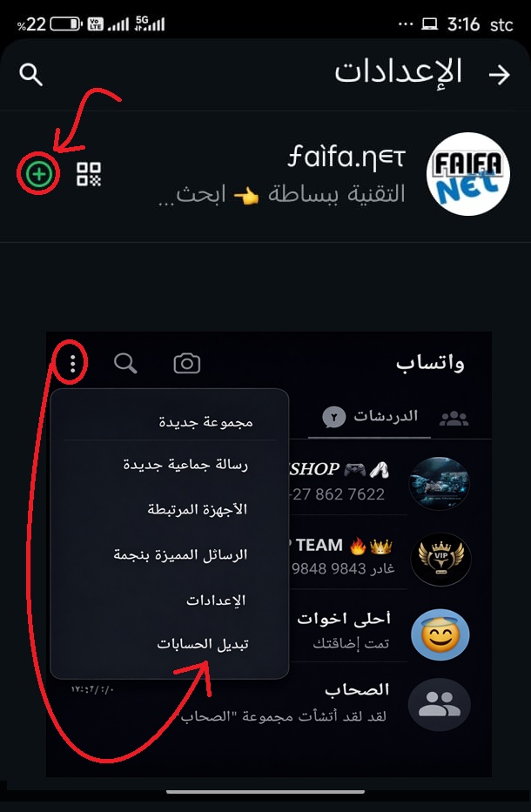531x812 pixels.
Task: Select الرسائل المميزة بنجمة entry
Action: [180, 554]
